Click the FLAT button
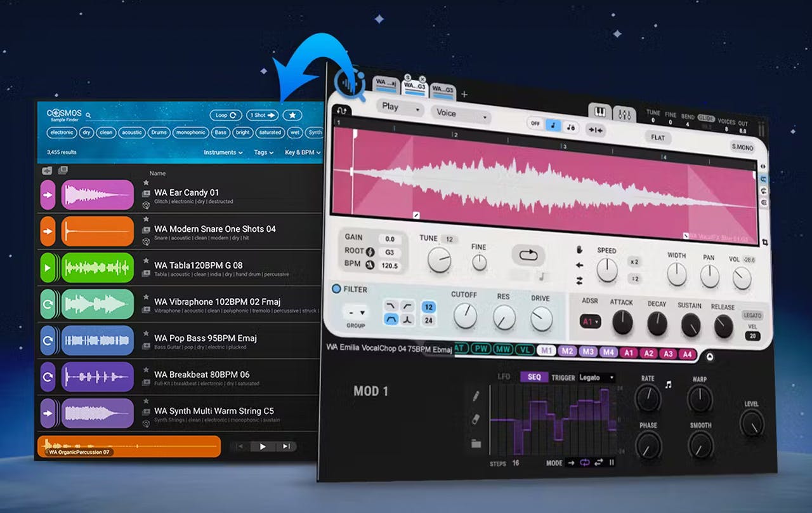Image resolution: width=812 pixels, height=513 pixels. (658, 137)
